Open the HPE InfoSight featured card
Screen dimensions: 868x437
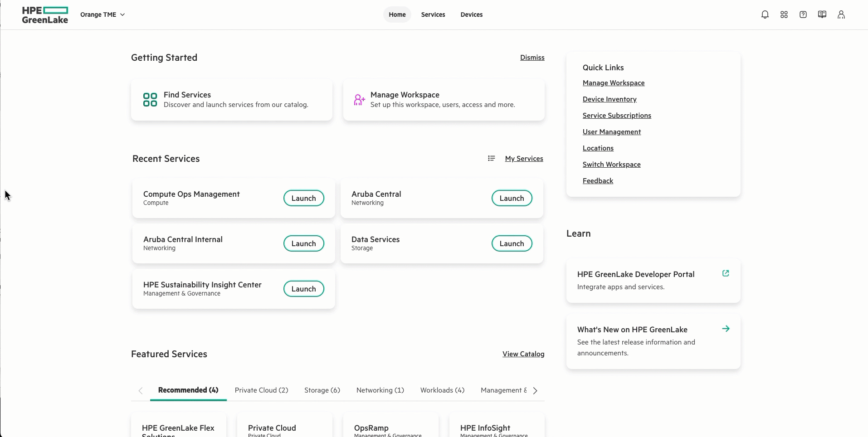coord(497,425)
